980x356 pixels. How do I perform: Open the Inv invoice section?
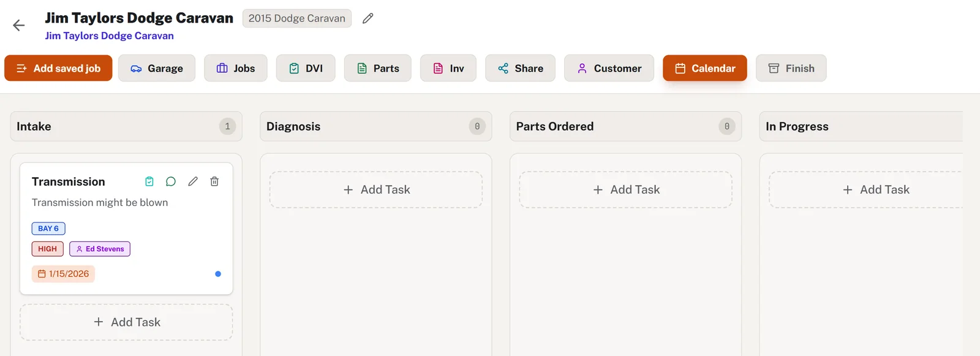click(x=448, y=68)
